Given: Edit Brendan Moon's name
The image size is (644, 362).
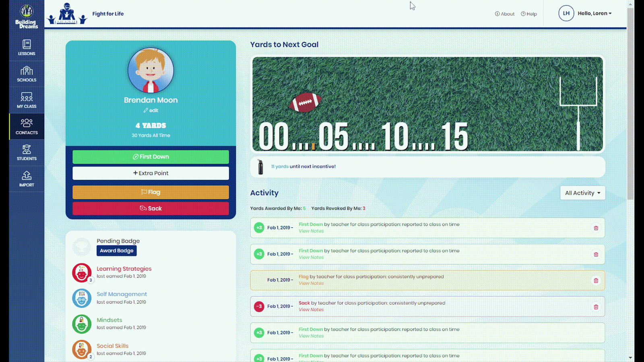Looking at the screenshot, I should (151, 110).
